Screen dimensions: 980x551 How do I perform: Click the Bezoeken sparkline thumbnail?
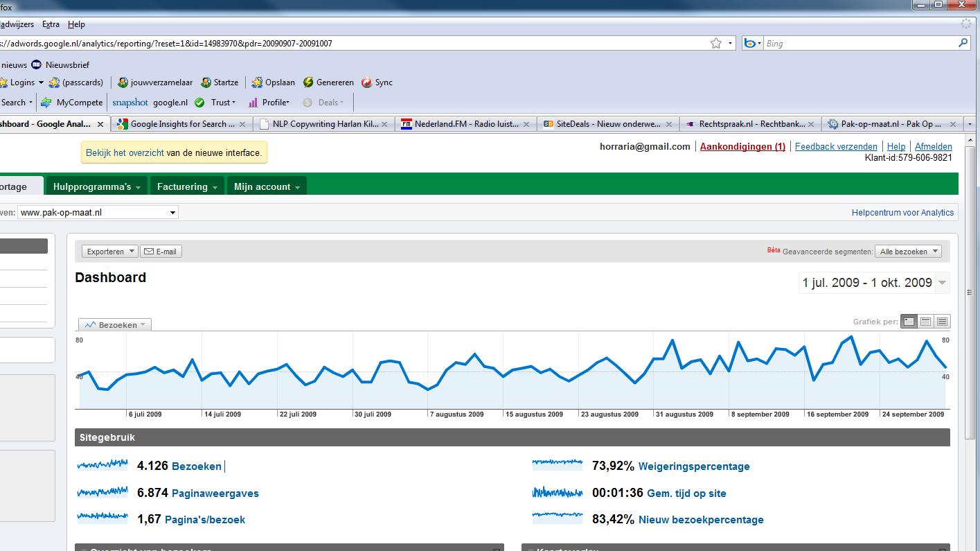pos(103,465)
